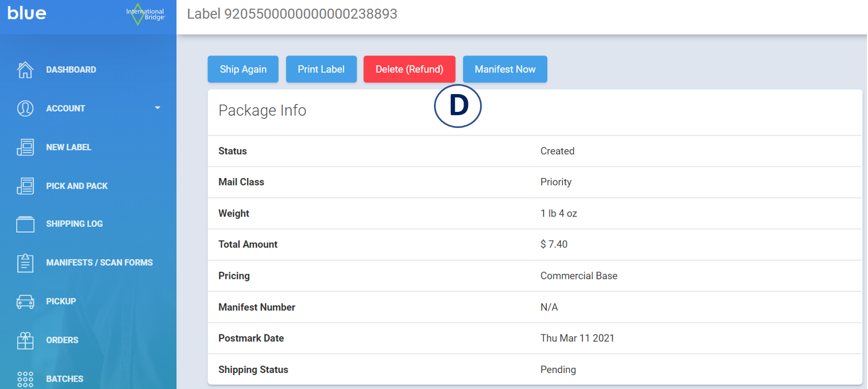
Task: Click the Ship Again button
Action: tap(243, 69)
